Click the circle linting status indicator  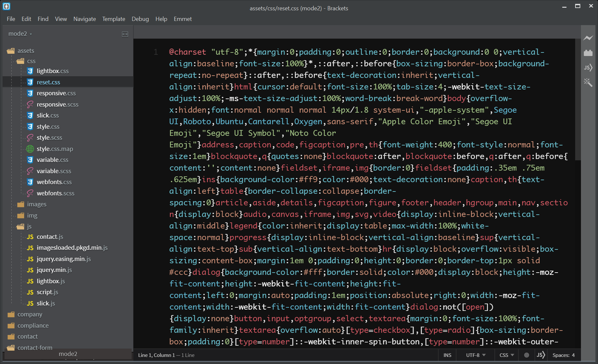point(527,355)
